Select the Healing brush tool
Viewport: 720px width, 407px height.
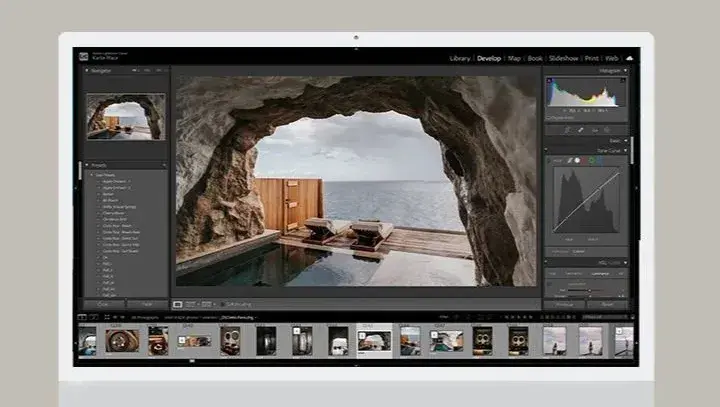click(580, 130)
